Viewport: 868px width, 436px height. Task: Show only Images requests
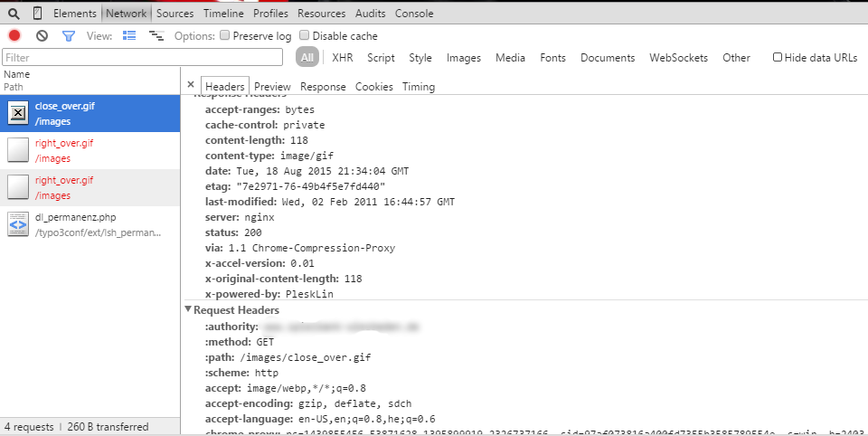pos(463,58)
